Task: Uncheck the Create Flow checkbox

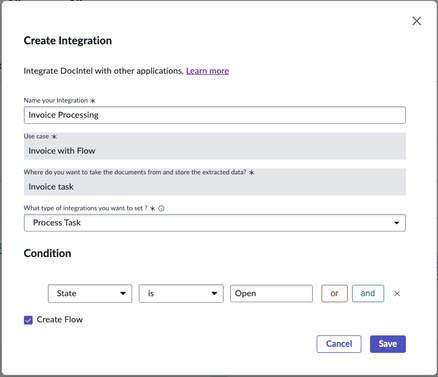Action: pos(28,320)
